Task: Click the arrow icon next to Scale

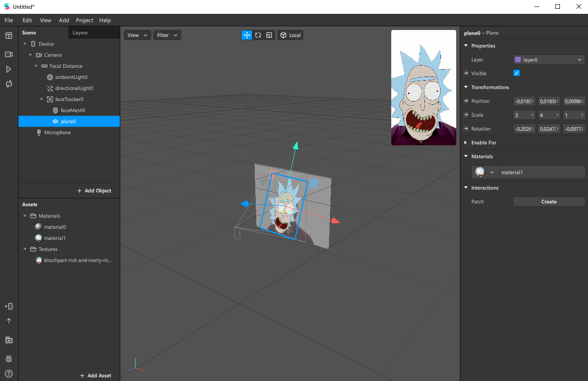Action: click(x=466, y=115)
